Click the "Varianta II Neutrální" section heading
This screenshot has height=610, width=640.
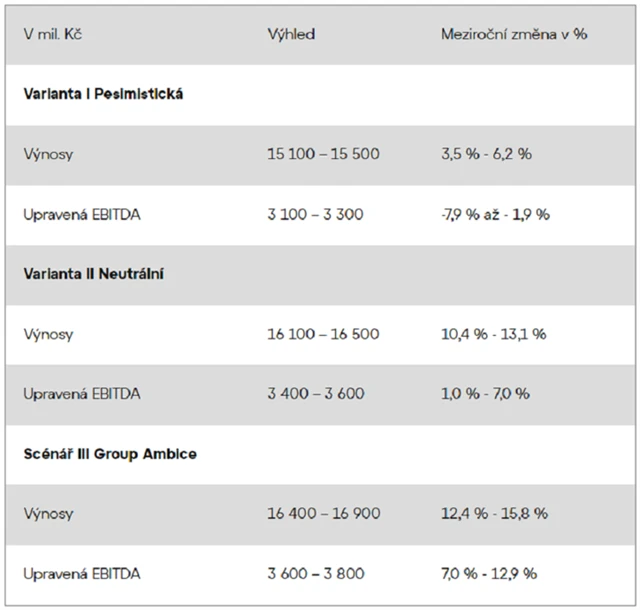[94, 274]
